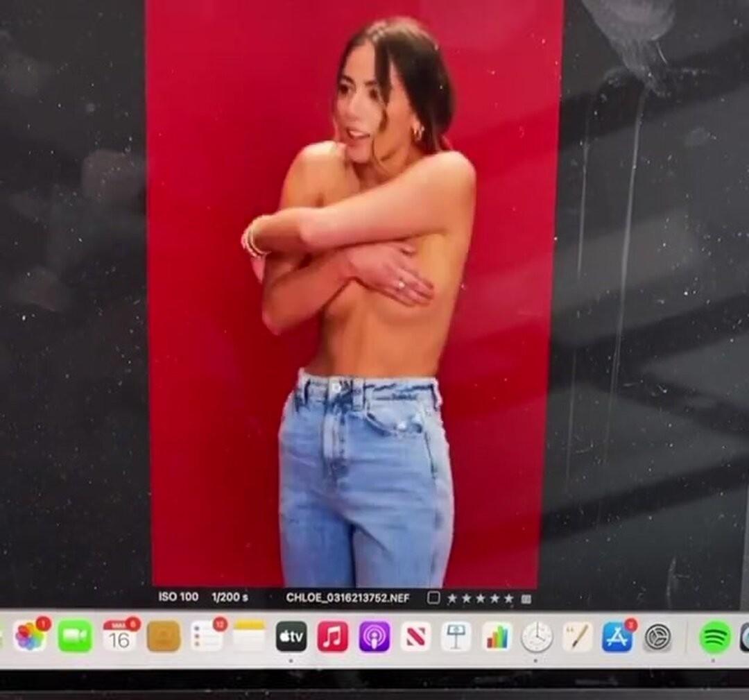Launch Spotify from the Dock
The image size is (749, 700).
(714, 637)
